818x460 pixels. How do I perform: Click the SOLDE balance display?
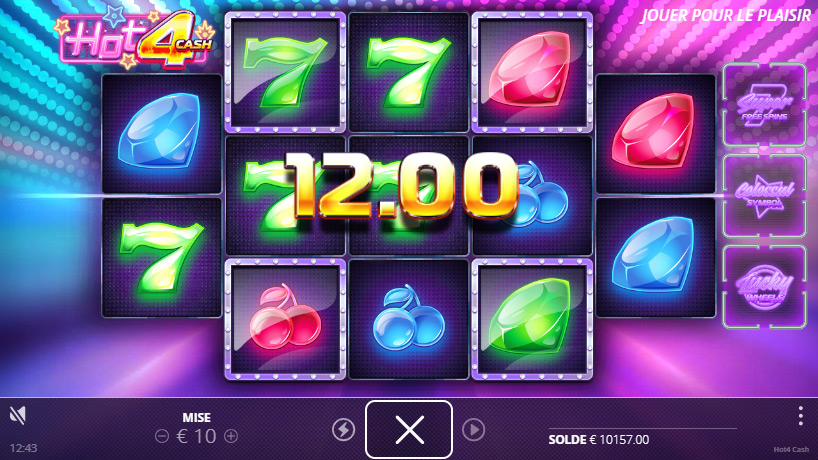(599, 440)
